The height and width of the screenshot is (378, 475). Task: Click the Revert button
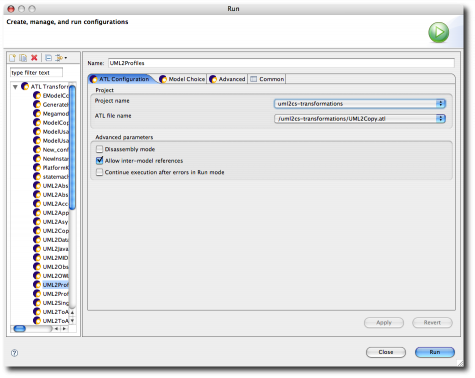click(432, 322)
